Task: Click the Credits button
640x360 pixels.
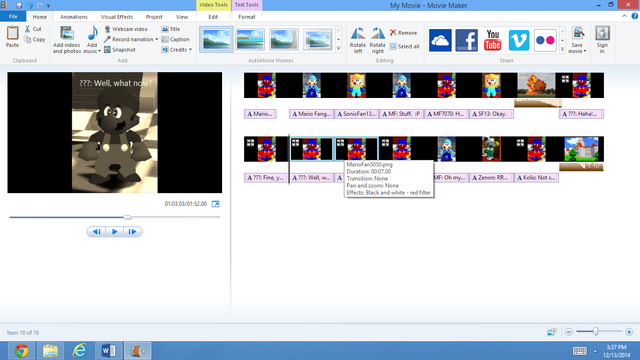Action: click(x=174, y=50)
